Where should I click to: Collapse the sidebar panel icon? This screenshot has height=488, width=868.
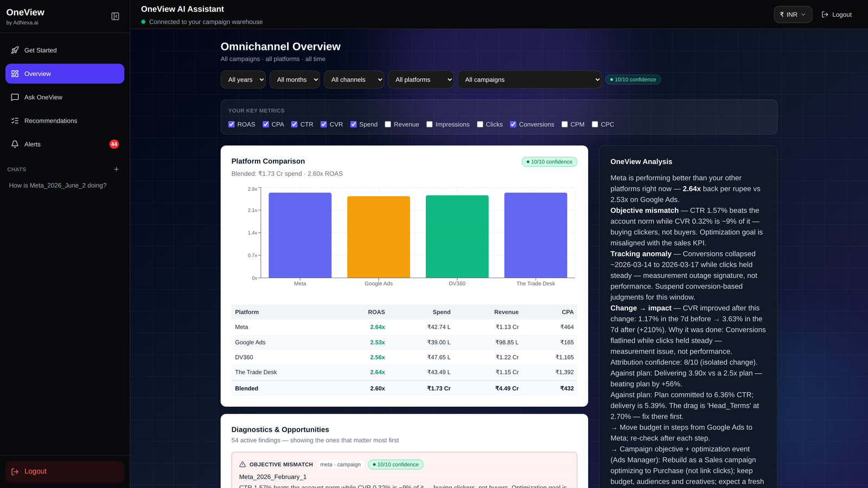click(x=115, y=16)
